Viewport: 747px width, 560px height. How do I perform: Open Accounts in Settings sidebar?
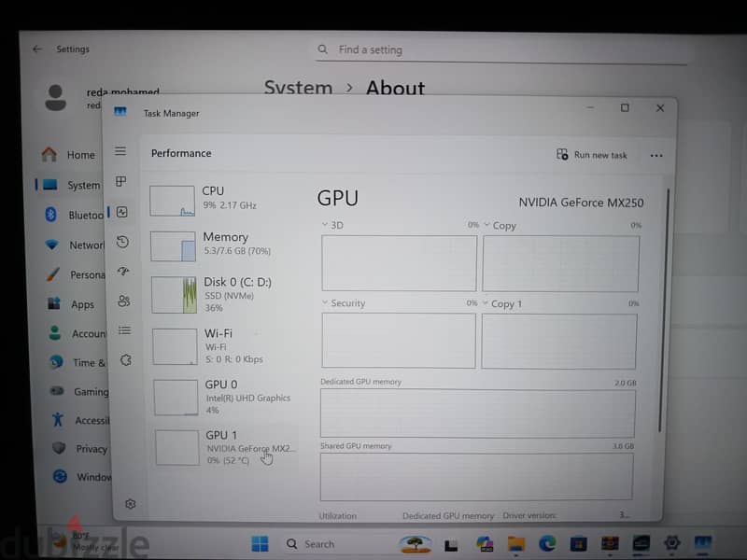point(78,333)
